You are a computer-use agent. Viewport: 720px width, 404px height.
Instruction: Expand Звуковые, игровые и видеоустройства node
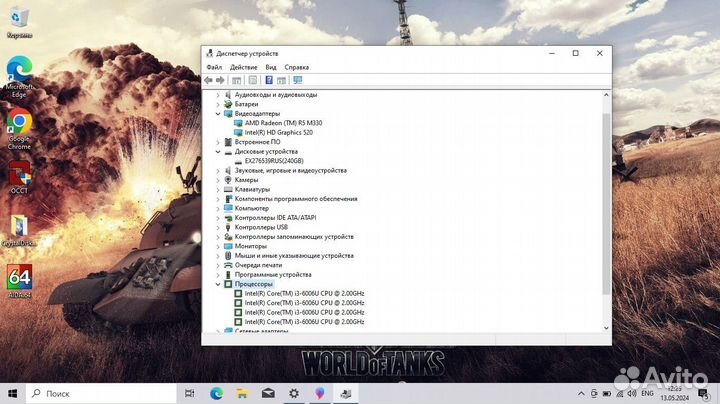(218, 170)
